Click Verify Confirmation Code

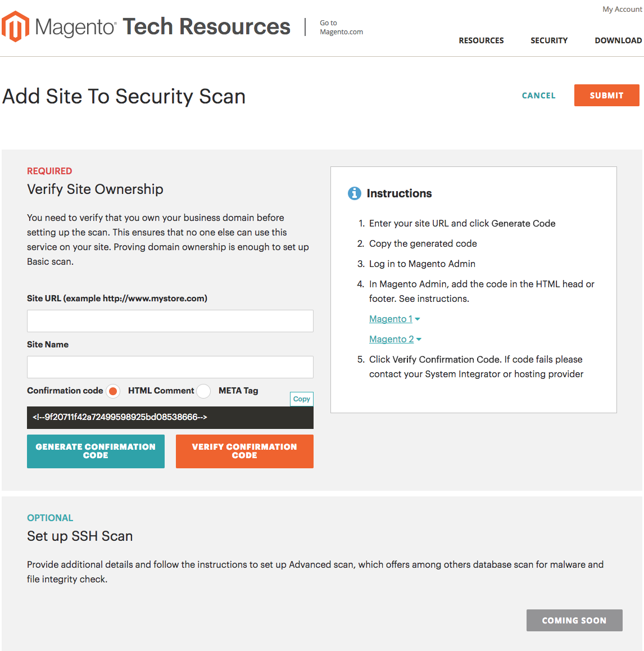pyautogui.click(x=244, y=451)
